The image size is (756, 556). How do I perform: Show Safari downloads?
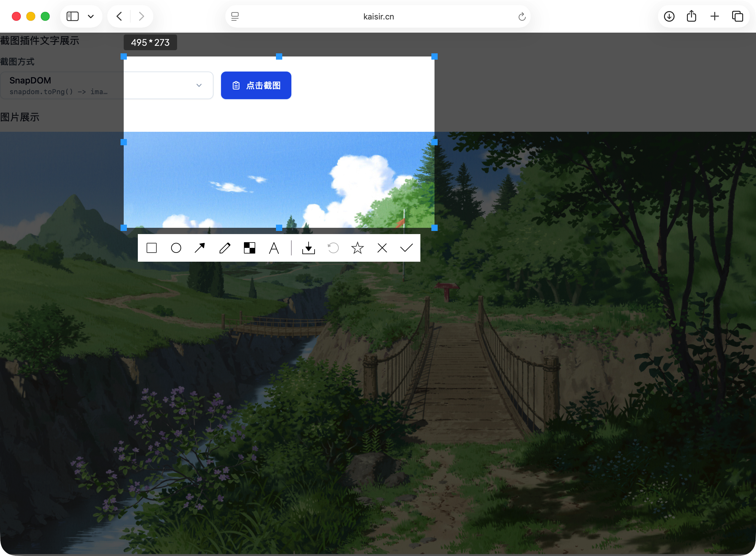click(x=669, y=17)
